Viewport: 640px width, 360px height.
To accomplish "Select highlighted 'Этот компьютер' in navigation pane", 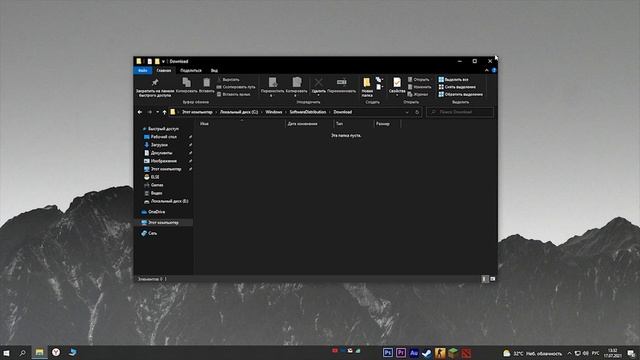I will [163, 222].
